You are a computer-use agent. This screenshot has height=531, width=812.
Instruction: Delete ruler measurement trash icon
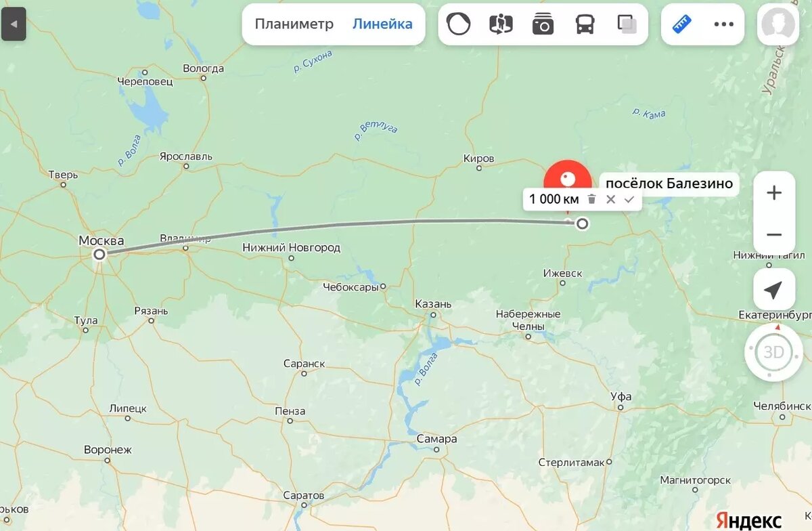tap(591, 199)
